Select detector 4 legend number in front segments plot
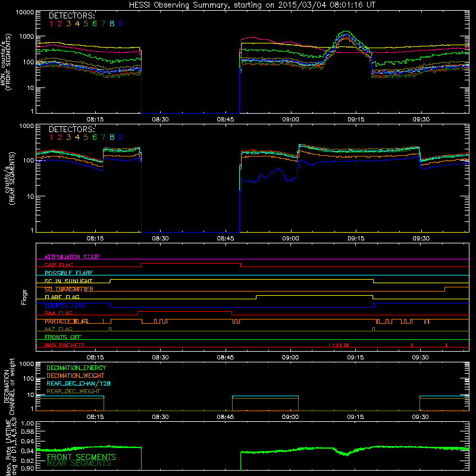 77,24
